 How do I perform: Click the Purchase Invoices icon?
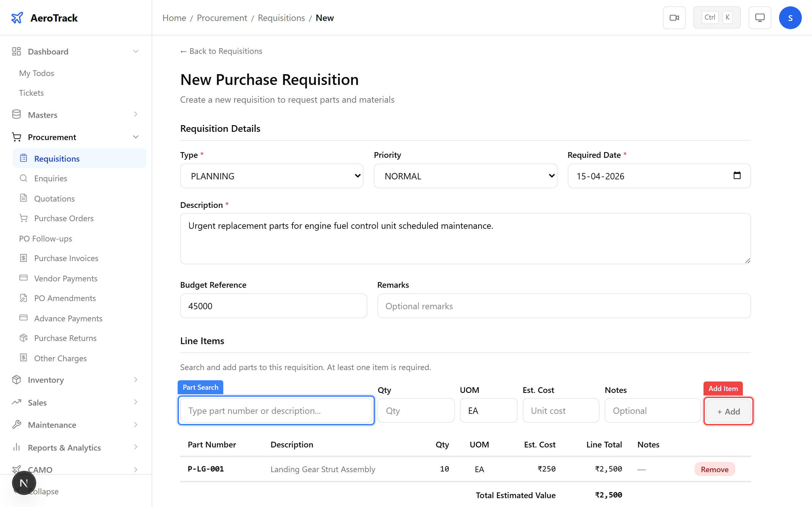coord(23,258)
